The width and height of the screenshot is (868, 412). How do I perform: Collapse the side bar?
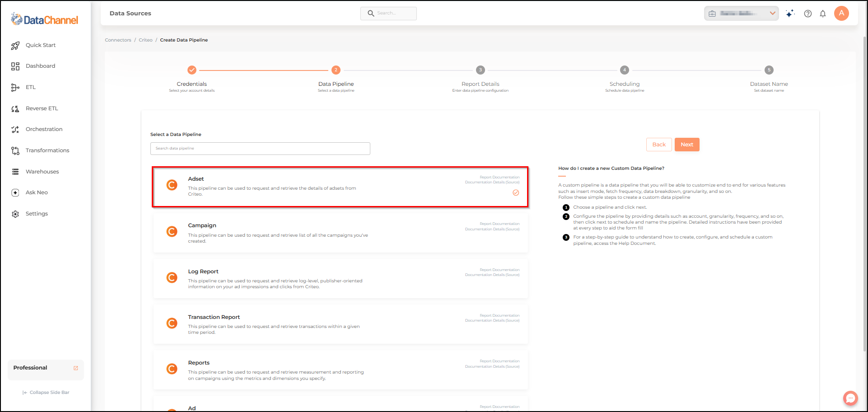46,393
